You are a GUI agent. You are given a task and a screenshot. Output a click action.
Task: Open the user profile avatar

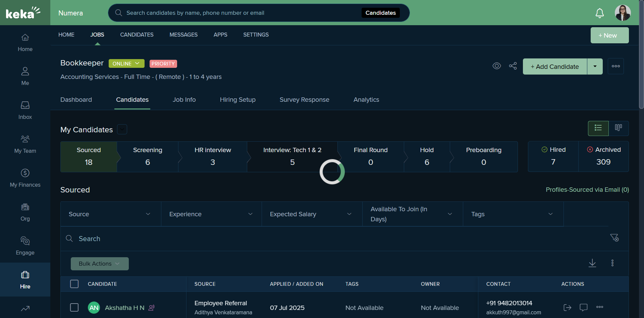click(623, 13)
